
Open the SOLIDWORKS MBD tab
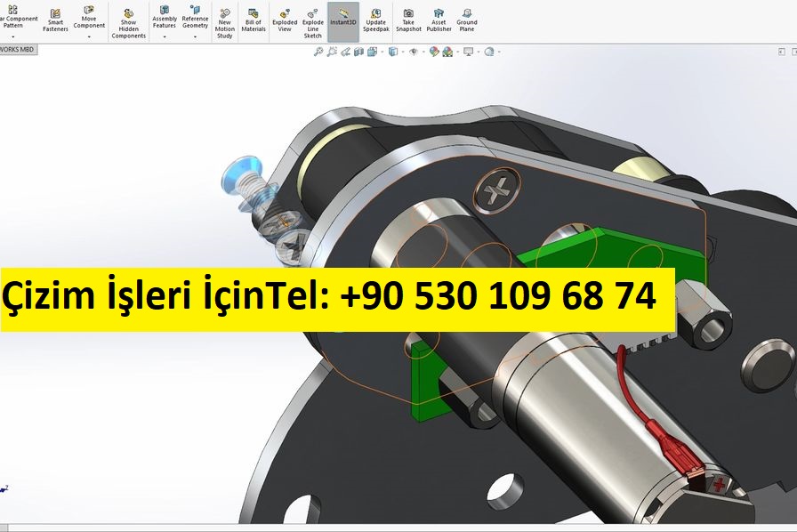[x=17, y=50]
